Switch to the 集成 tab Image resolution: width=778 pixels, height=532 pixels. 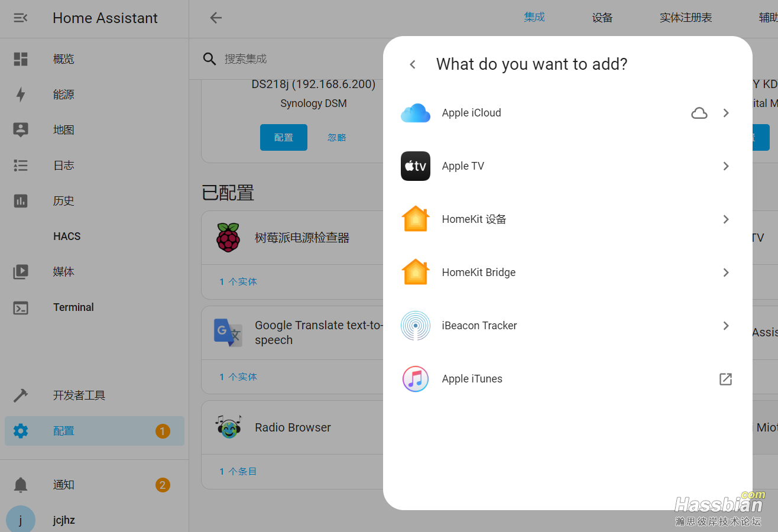coord(534,17)
